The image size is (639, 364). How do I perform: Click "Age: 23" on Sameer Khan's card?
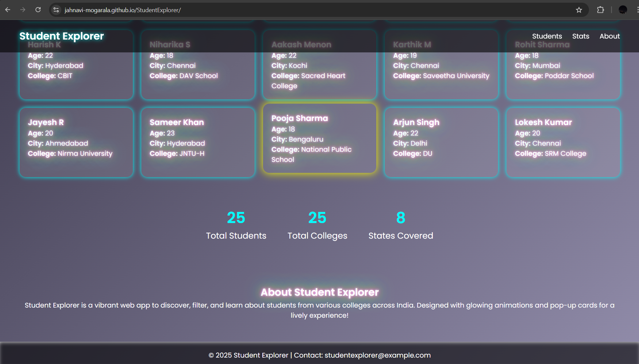click(162, 133)
